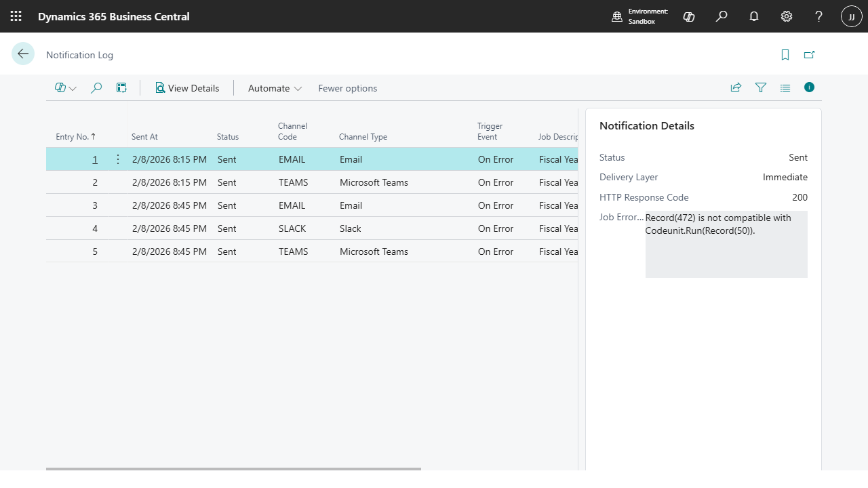
Task: Open the Settings gear
Action: coord(787,16)
